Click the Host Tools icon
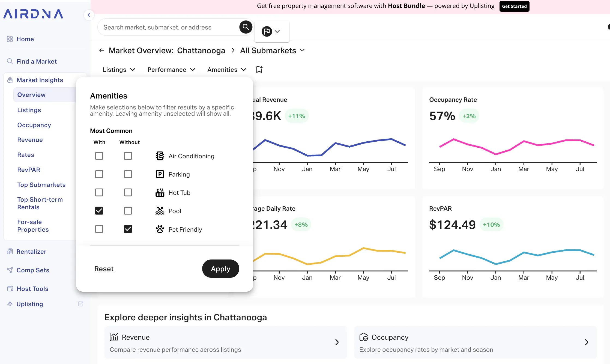The image size is (610, 364). (10, 288)
